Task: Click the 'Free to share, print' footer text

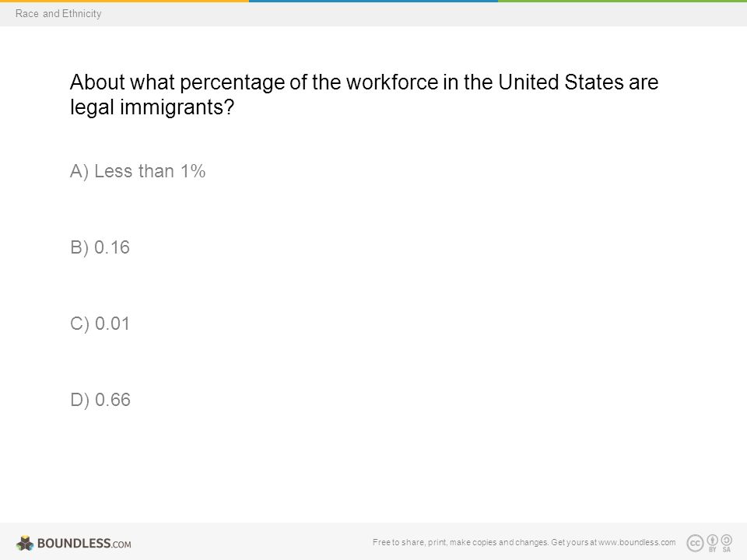Action: click(410, 542)
